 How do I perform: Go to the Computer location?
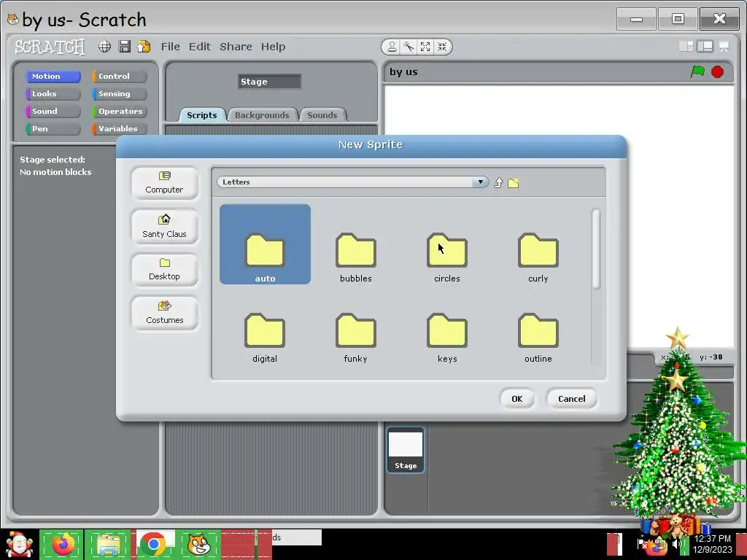(164, 183)
